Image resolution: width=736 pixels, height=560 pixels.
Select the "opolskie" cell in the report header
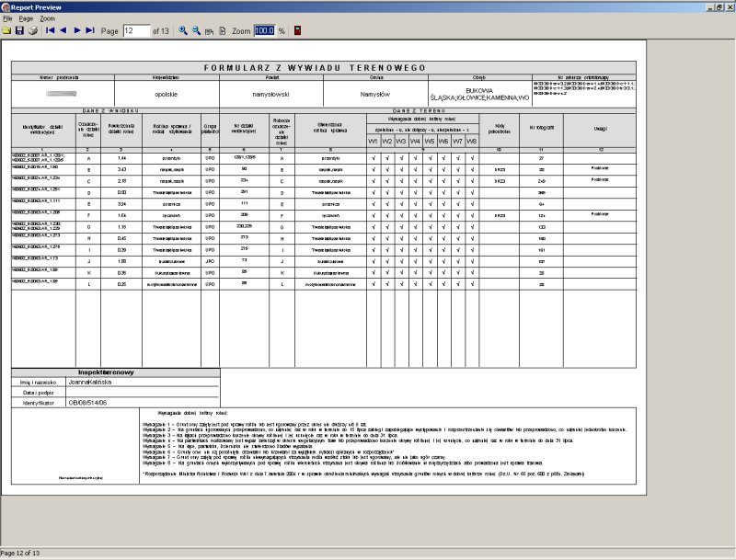(167, 95)
